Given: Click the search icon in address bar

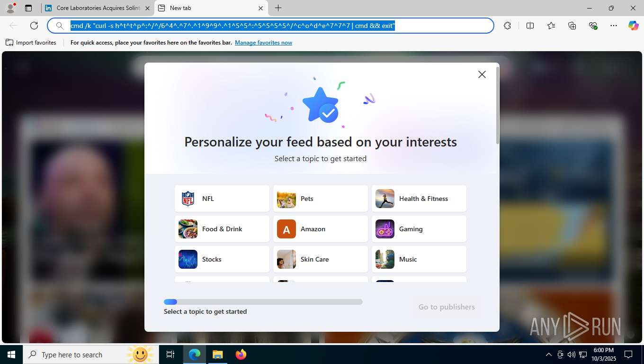Looking at the screenshot, I should (60, 26).
